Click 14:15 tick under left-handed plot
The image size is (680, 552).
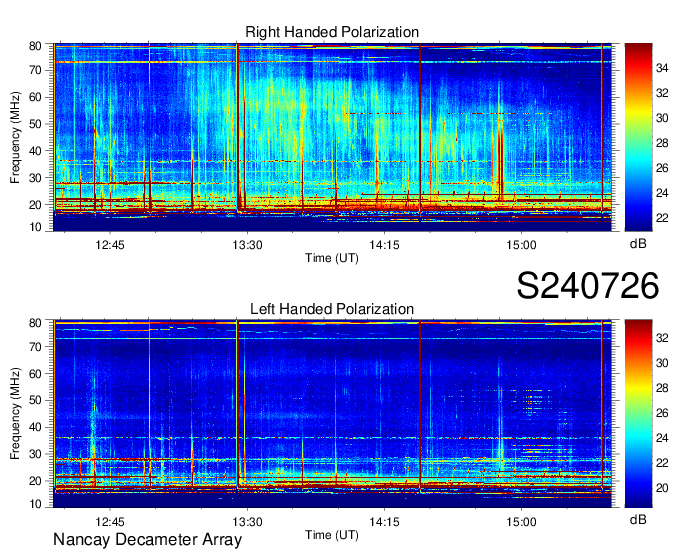click(384, 522)
